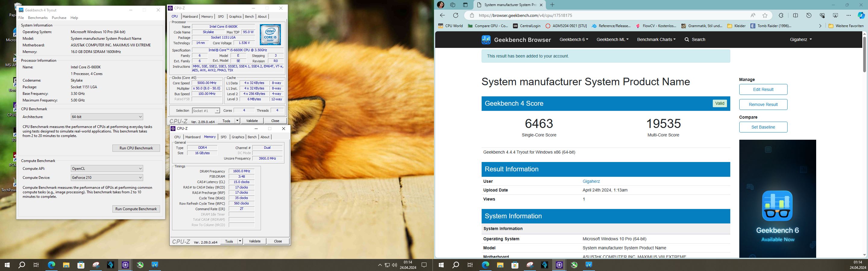Click the Geekbench 6 Available Now ad
Screen dimensions: 868x271
777,199
